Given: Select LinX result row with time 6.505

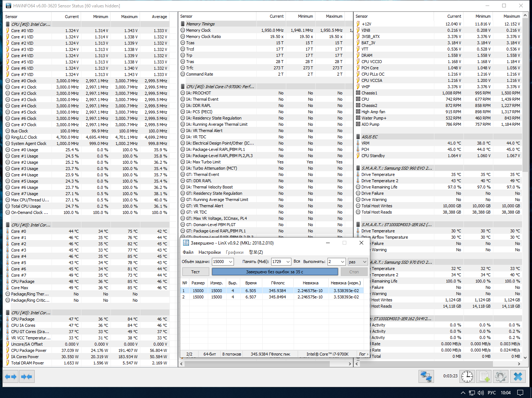Looking at the screenshot, I should point(272,291).
